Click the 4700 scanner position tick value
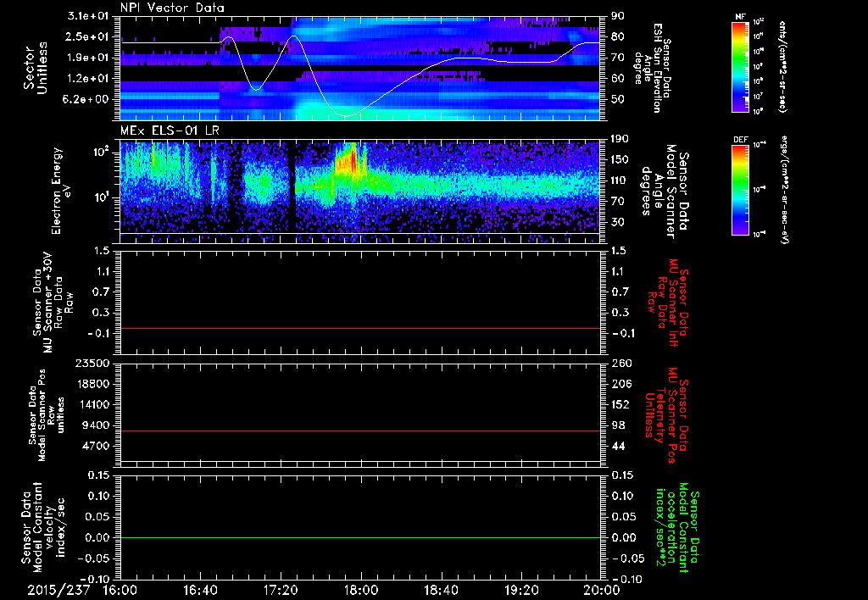Screen dimensions: 868x600 click(x=97, y=446)
